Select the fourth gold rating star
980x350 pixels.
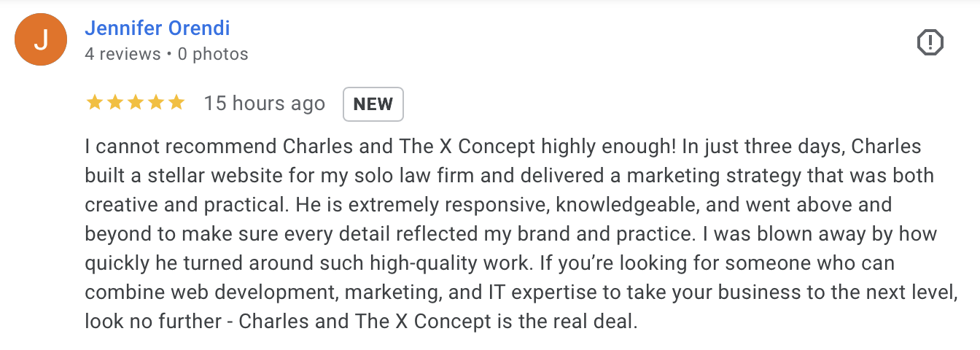156,103
